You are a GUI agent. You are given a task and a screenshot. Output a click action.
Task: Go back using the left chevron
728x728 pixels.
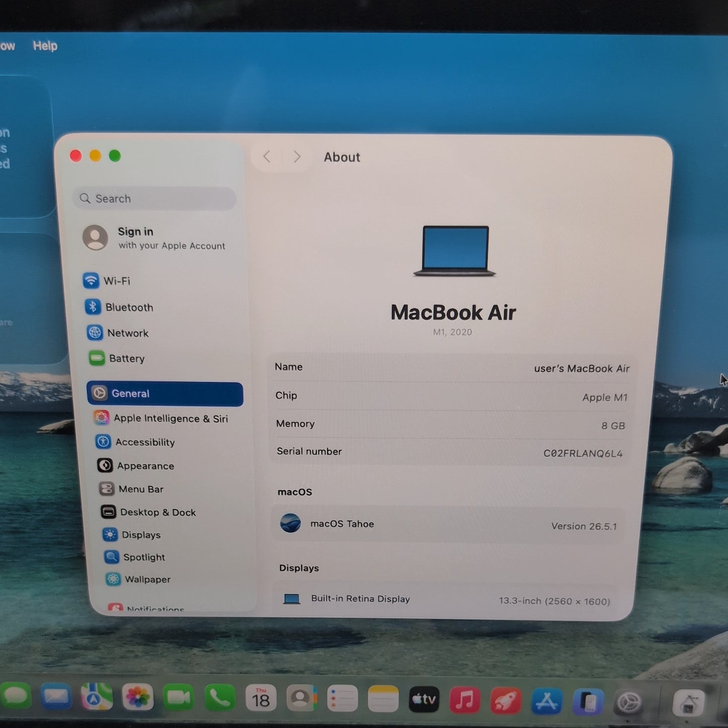pyautogui.click(x=267, y=157)
